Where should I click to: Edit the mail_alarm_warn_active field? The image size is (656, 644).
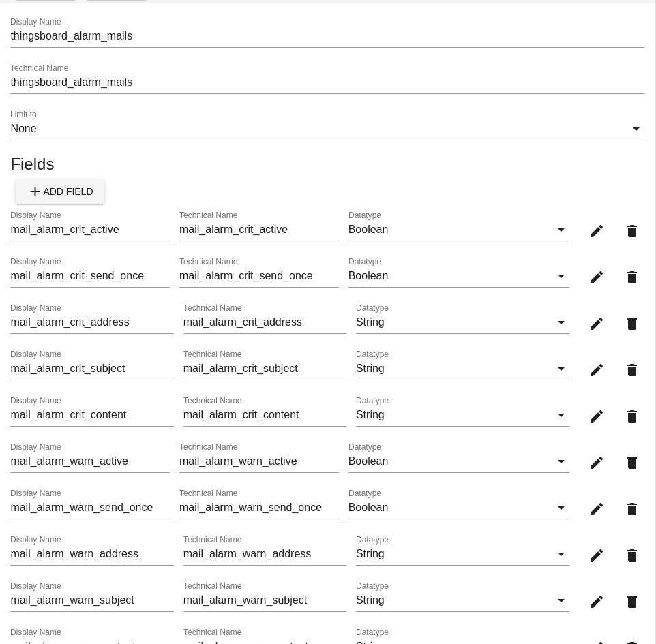point(597,463)
